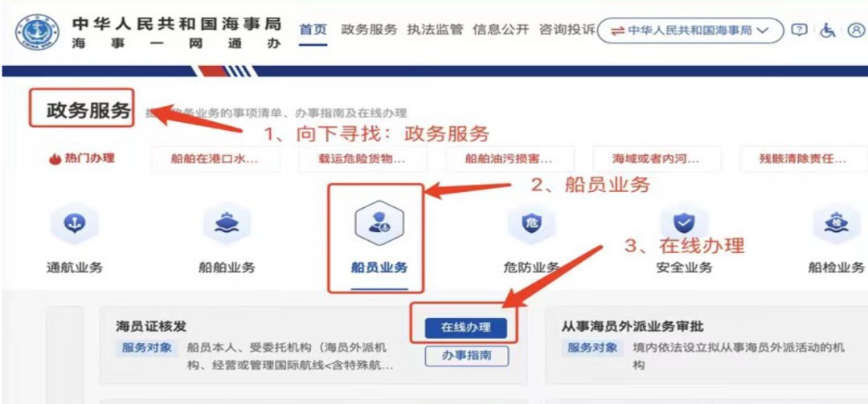Open the 首页 navigation tab

(x=313, y=30)
